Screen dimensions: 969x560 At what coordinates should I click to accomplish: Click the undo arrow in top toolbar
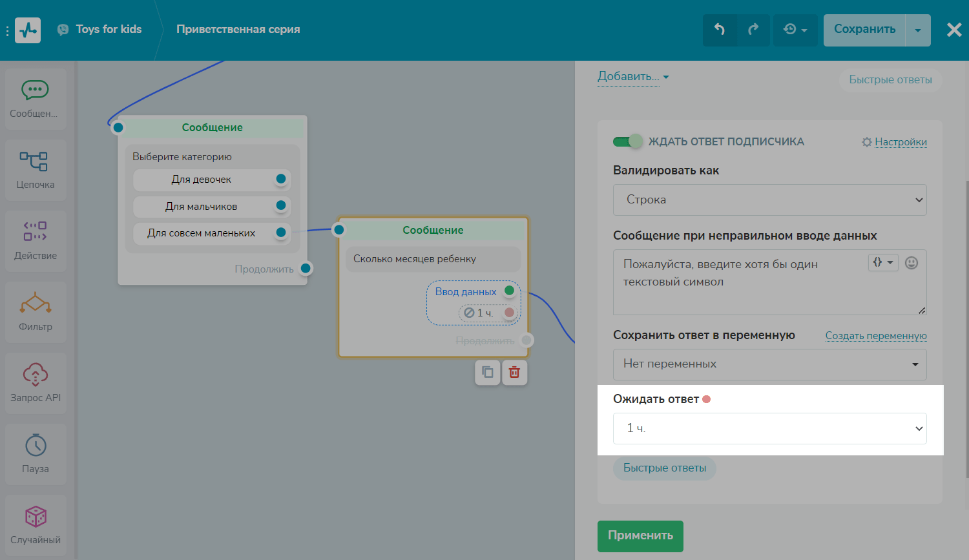(720, 30)
